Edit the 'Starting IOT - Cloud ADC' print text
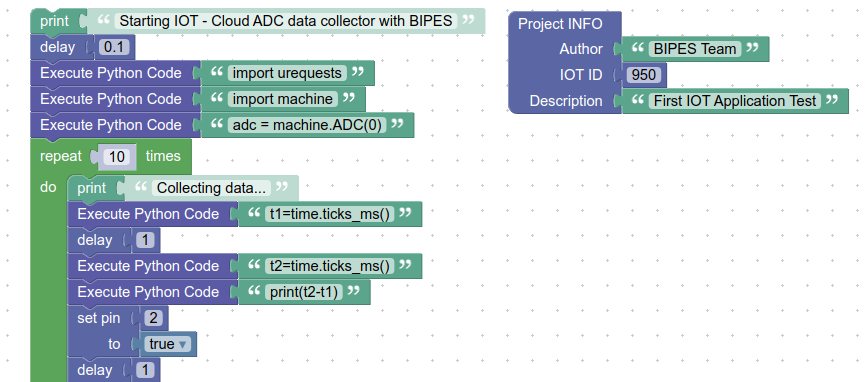Screen dimensions: 867x382 tap(286, 21)
